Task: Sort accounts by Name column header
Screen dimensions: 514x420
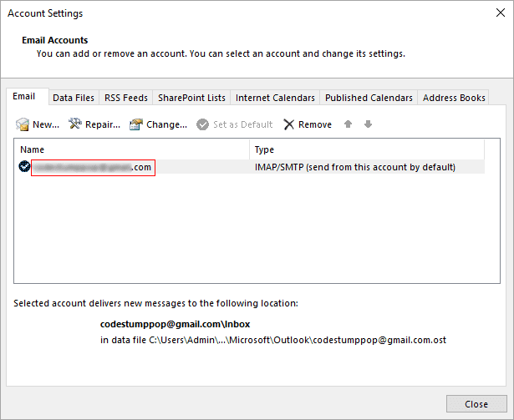Action: (x=131, y=149)
